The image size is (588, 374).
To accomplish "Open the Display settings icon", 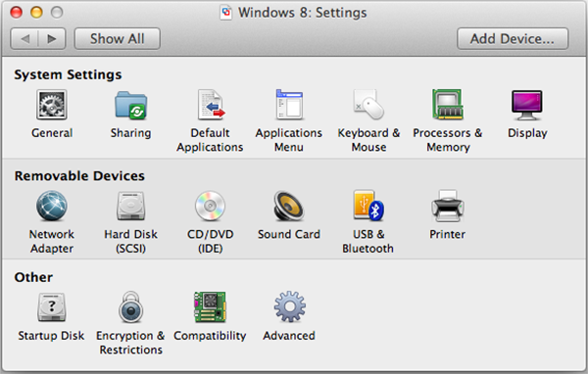I will click(x=527, y=106).
